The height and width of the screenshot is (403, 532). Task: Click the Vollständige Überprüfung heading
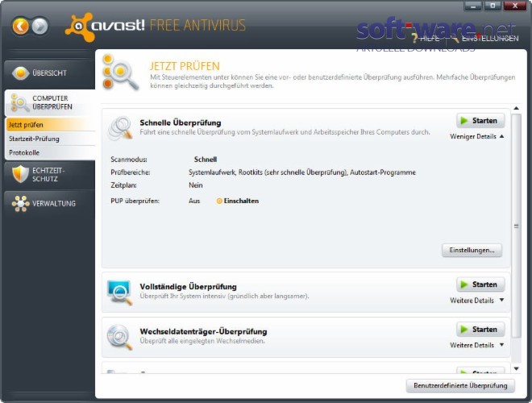188,287
